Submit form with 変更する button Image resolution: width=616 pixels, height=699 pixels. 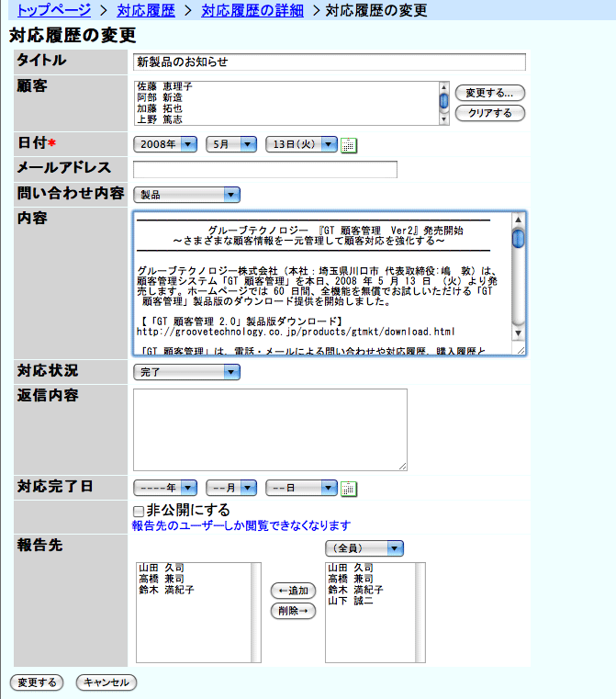(x=37, y=682)
